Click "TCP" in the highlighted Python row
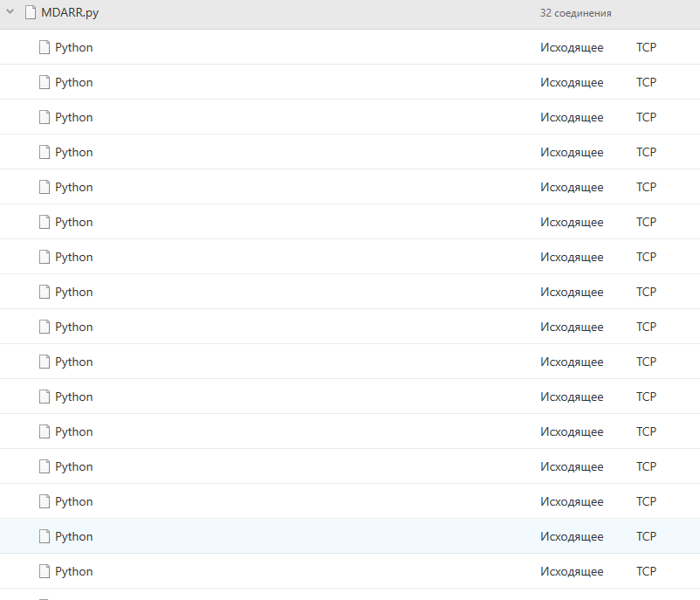This screenshot has width=700, height=600. [646, 536]
